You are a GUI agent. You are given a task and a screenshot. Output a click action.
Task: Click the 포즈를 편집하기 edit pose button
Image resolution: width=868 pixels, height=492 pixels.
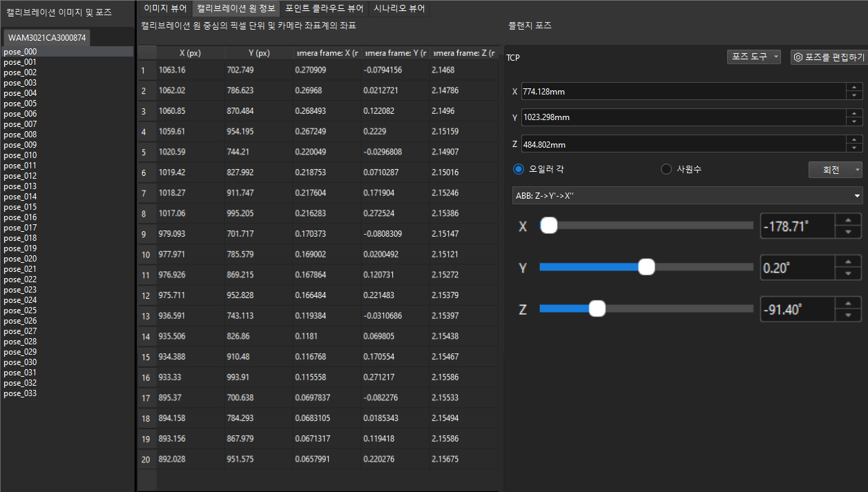tap(828, 57)
